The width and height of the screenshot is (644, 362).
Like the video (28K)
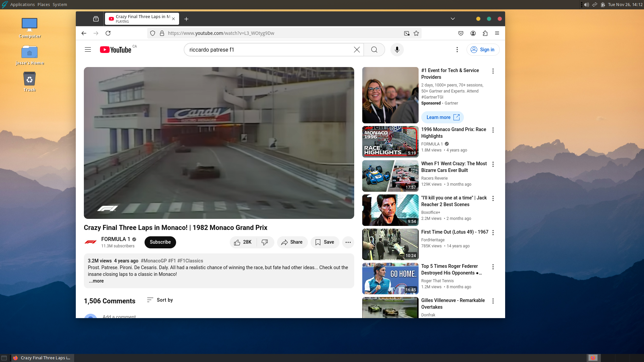[x=243, y=242]
